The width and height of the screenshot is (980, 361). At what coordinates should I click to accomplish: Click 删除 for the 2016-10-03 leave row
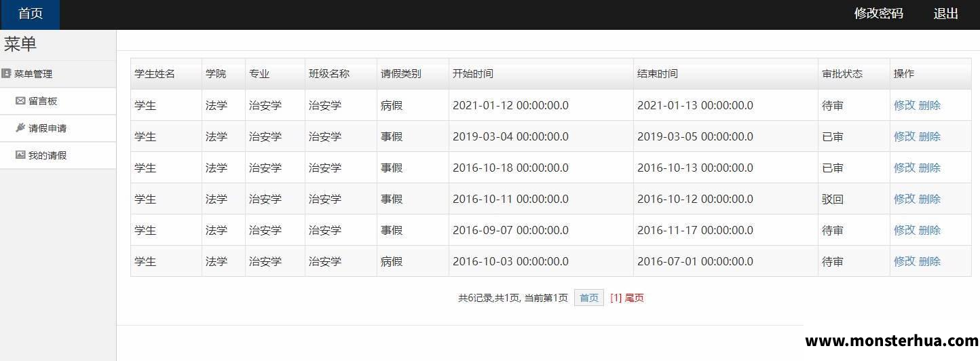[930, 261]
